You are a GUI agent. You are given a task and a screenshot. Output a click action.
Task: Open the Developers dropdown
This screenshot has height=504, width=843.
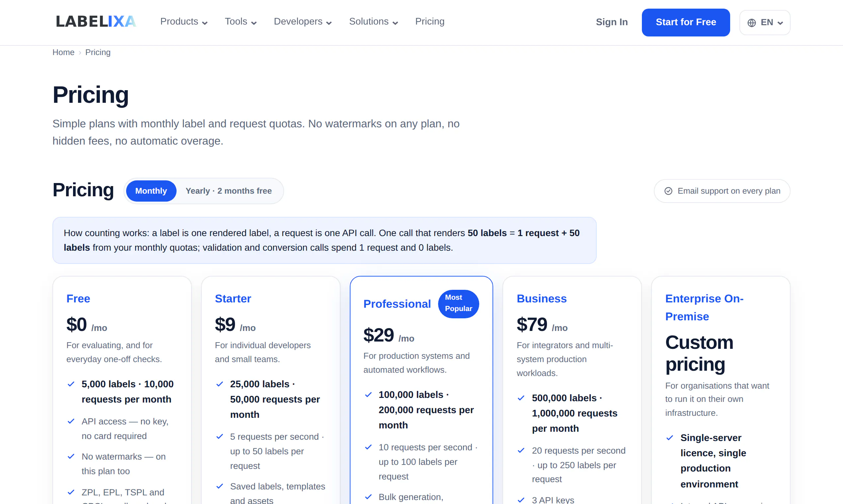click(x=303, y=22)
